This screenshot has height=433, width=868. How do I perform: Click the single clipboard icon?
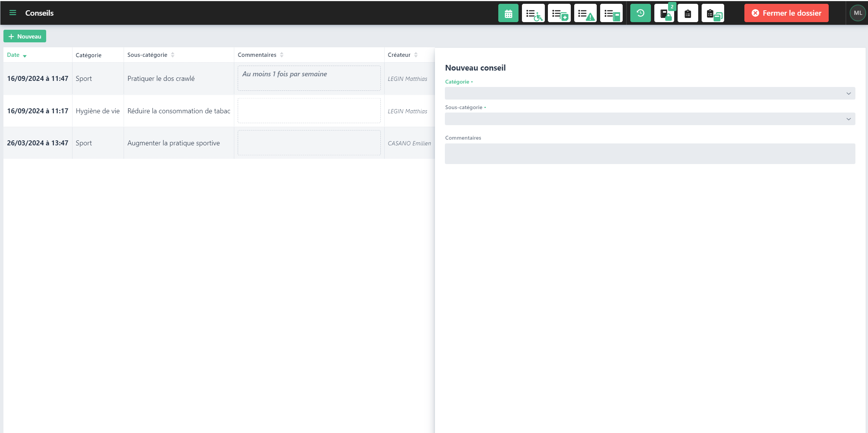(688, 13)
